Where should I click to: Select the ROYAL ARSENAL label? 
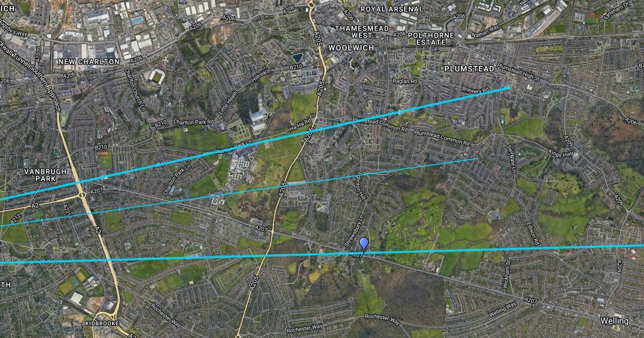[x=392, y=9]
